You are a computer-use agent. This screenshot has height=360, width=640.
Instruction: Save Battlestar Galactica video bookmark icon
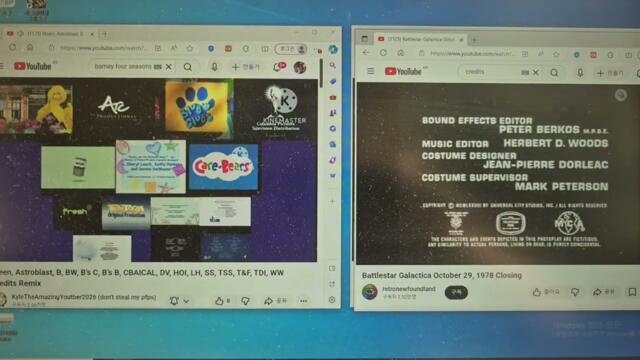pos(632,292)
